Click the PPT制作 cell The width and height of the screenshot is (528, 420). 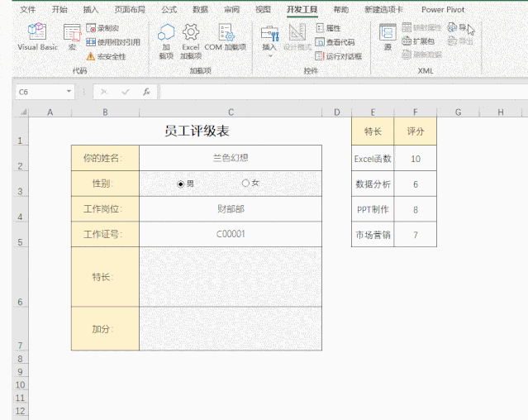[x=373, y=209]
